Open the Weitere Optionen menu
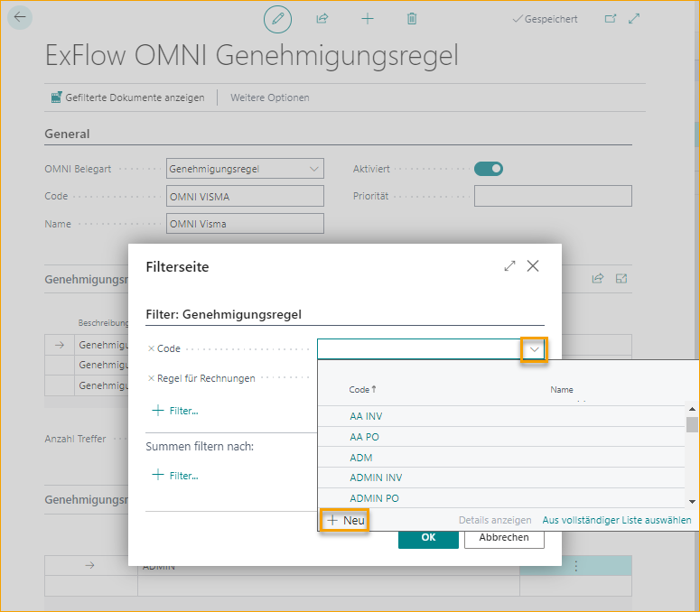Screen dimensions: 700x612 coord(269,97)
